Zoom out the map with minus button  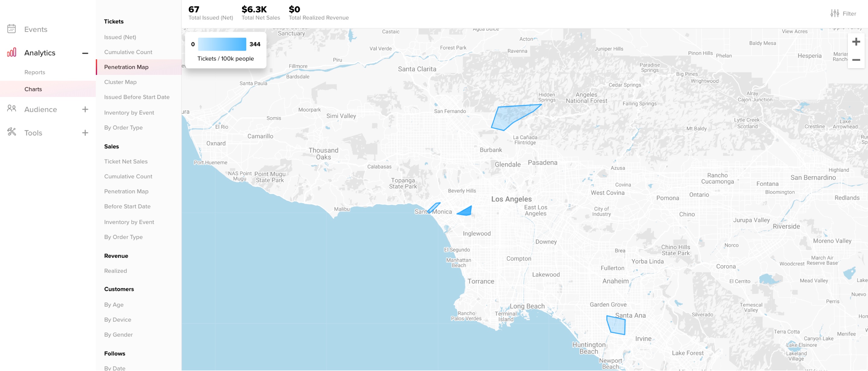(x=856, y=60)
